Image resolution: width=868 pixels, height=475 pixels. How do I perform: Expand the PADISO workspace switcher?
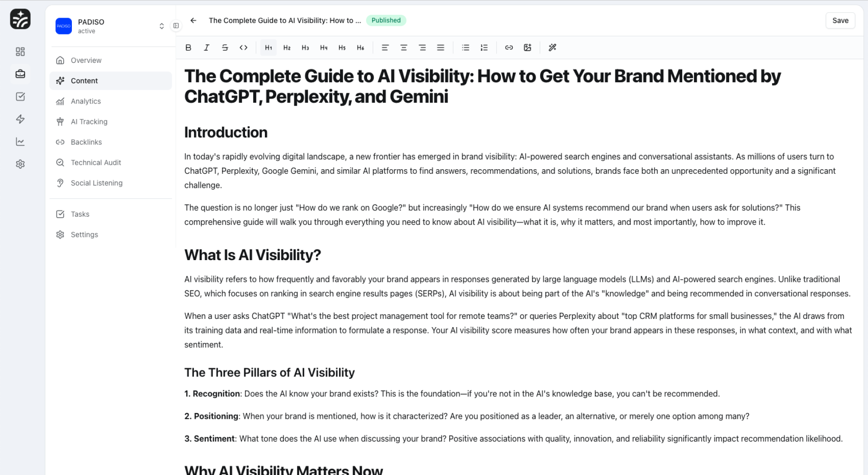[161, 26]
